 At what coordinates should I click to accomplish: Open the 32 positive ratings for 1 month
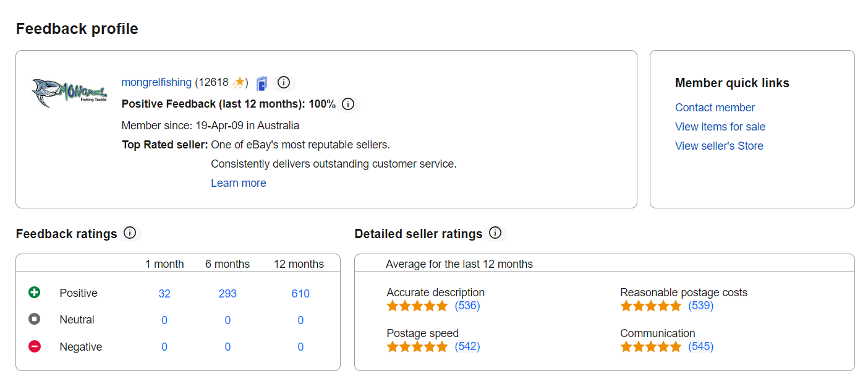pyautogui.click(x=164, y=294)
